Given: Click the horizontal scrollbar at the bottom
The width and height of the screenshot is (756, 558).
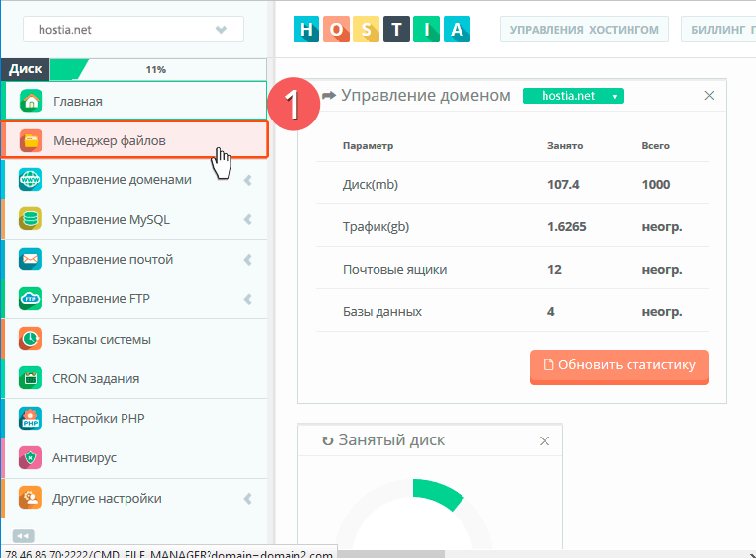Looking at the screenshot, I should coord(391,554).
